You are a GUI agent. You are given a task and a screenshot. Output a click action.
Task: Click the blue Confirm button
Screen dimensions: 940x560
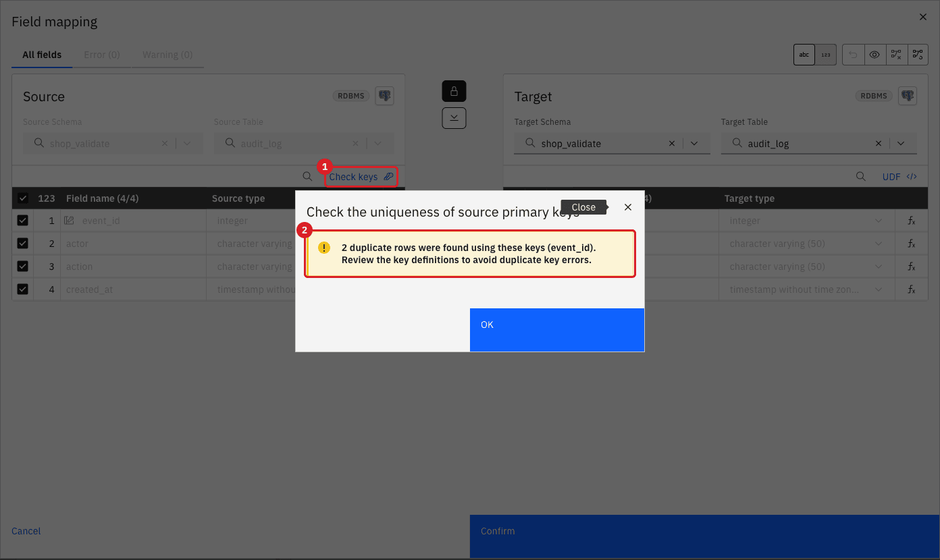pyautogui.click(x=704, y=536)
